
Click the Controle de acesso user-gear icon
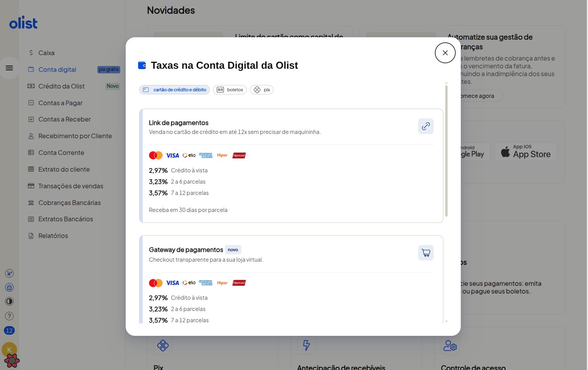(x=450, y=345)
